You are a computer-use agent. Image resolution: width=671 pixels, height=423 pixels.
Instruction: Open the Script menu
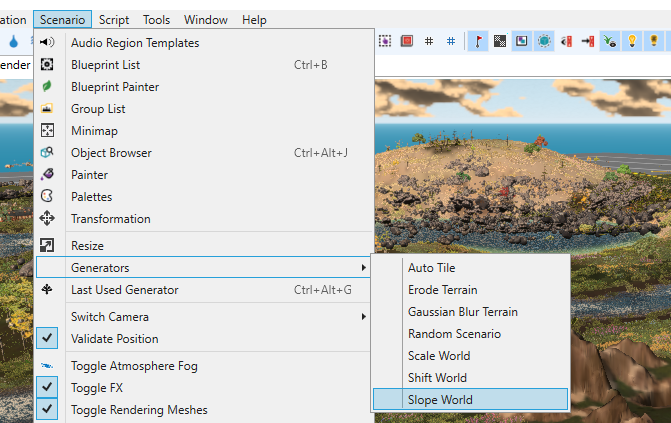click(114, 20)
